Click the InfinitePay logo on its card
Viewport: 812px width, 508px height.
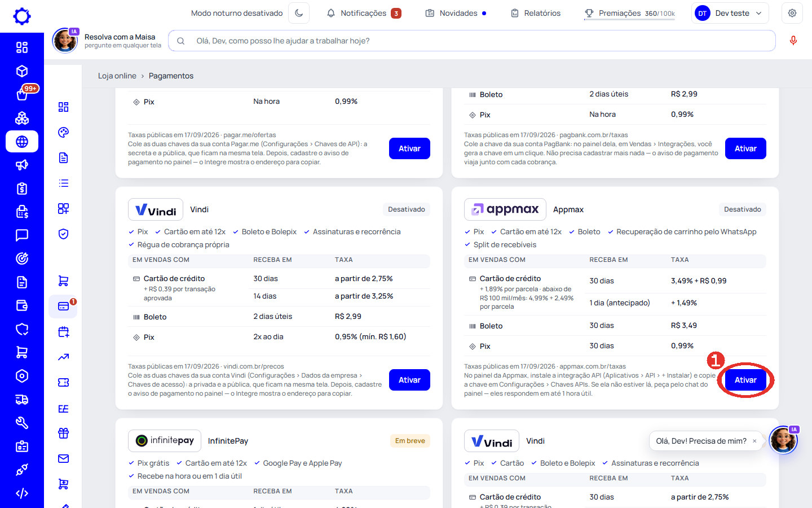(165, 441)
